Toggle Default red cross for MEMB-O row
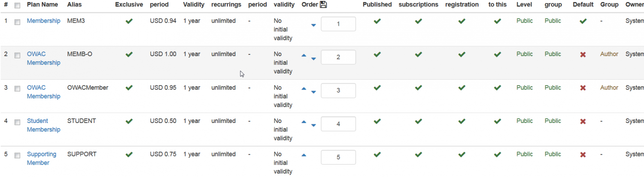The image size is (644, 177). pos(583,54)
